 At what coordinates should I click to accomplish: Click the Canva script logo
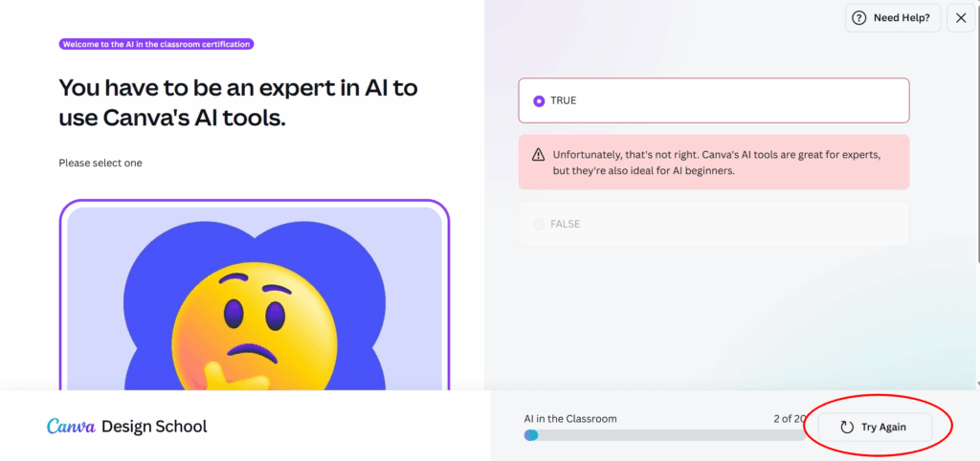(x=71, y=427)
